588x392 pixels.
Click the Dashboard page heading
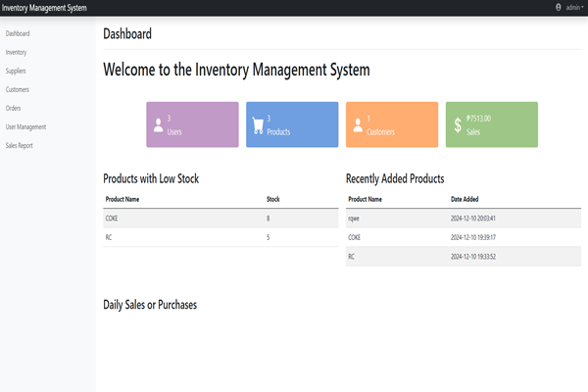[127, 33]
